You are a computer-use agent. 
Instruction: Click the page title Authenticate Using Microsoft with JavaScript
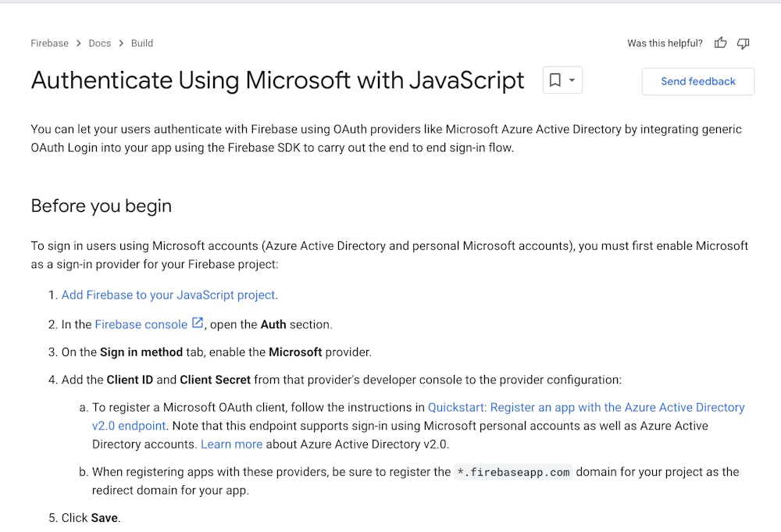277,80
